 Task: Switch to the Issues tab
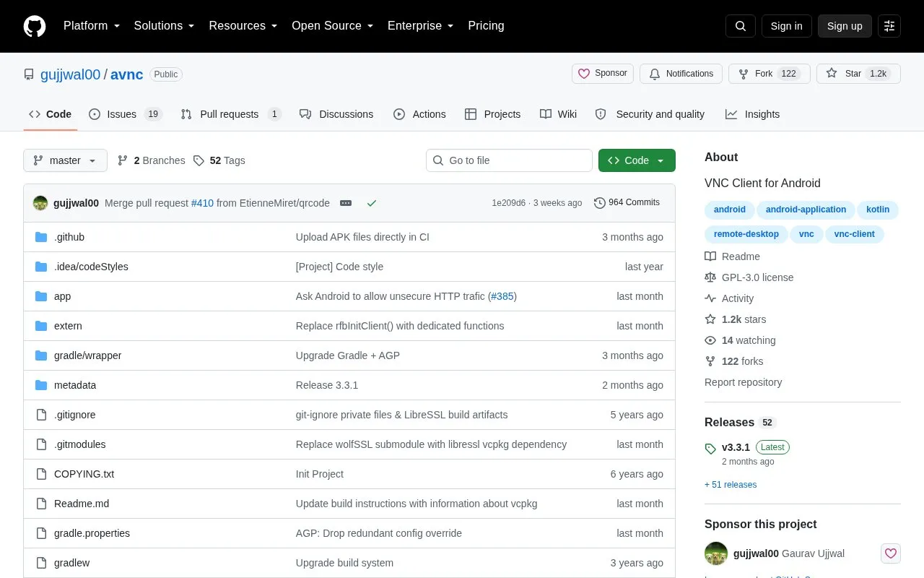[126, 114]
